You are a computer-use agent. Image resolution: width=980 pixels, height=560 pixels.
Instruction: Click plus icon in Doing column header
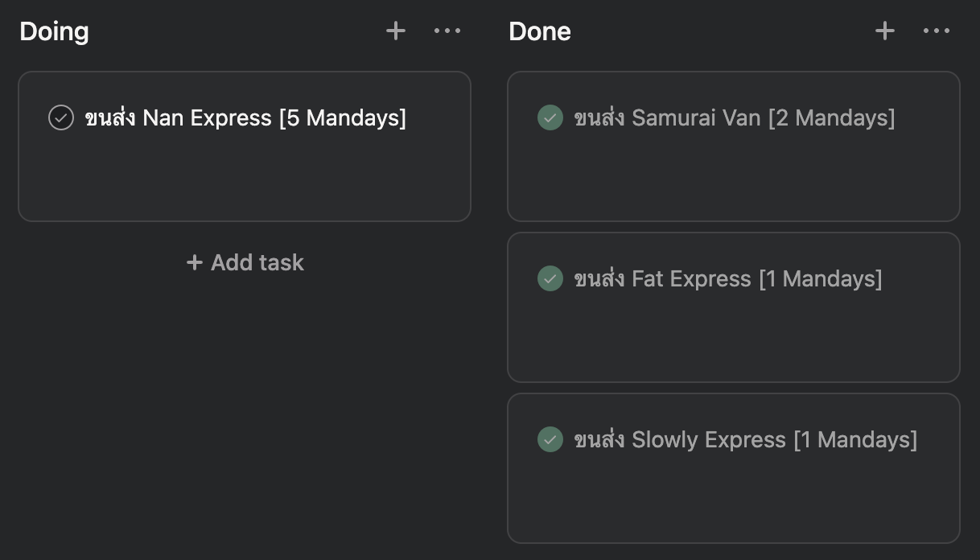tap(396, 31)
